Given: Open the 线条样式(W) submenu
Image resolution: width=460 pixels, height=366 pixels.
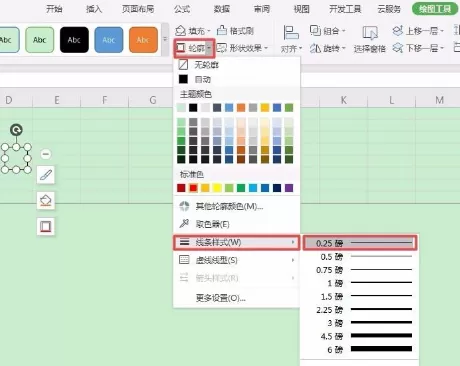Looking at the screenshot, I should (x=236, y=242).
